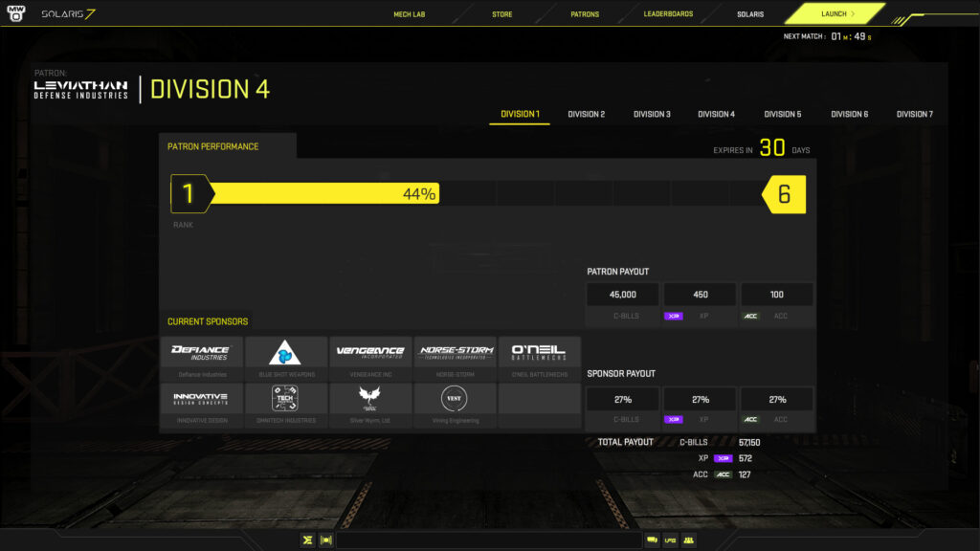
Task: Open the Mech Lab menu
Action: click(409, 14)
